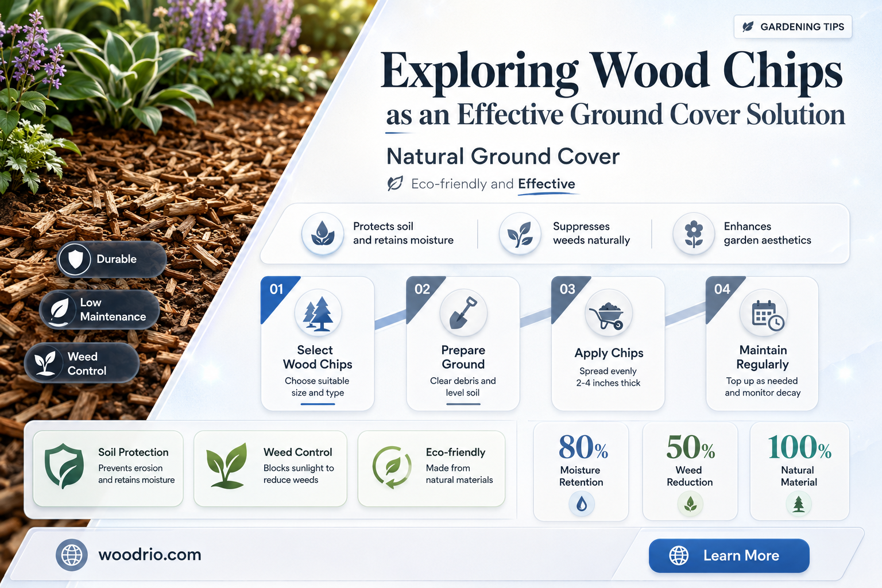Open the woodrio.com link
Screen dimensions: 882x588
[x=150, y=555]
